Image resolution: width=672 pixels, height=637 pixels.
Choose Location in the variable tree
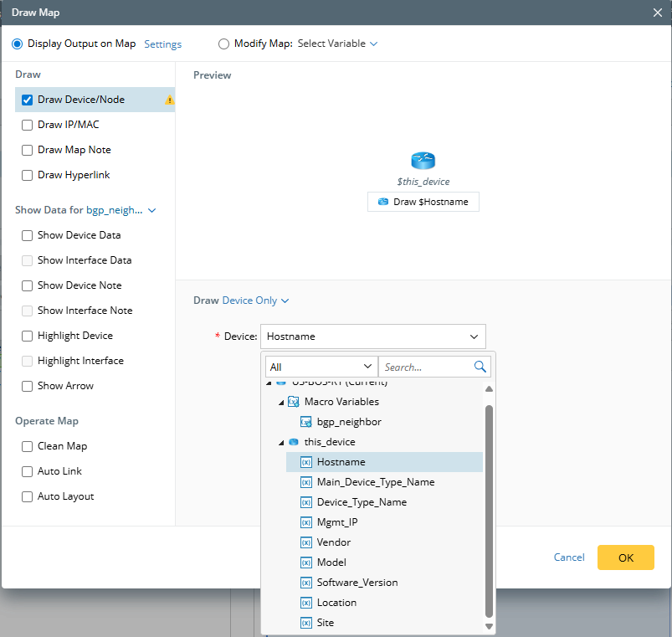(336, 603)
